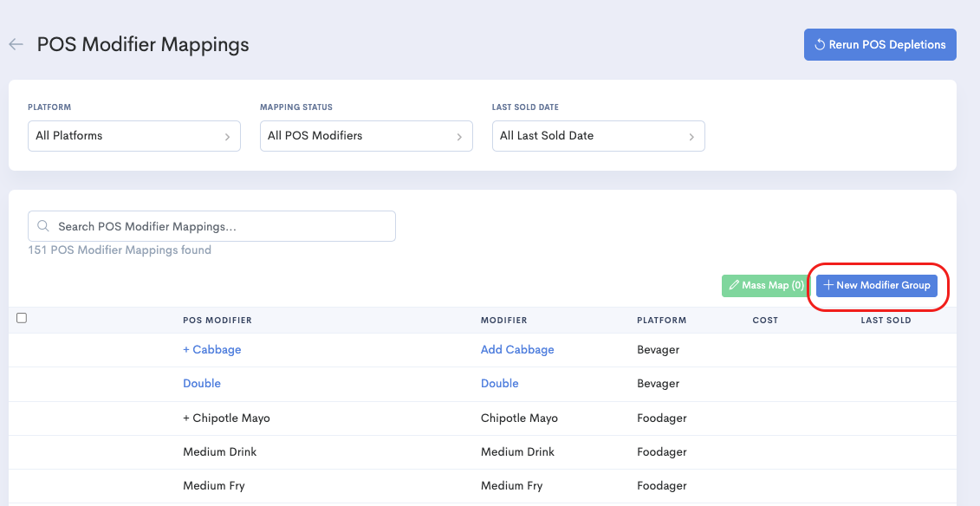Click the plus icon on New Modifier Group
The height and width of the screenshot is (506, 980).
pyautogui.click(x=829, y=285)
